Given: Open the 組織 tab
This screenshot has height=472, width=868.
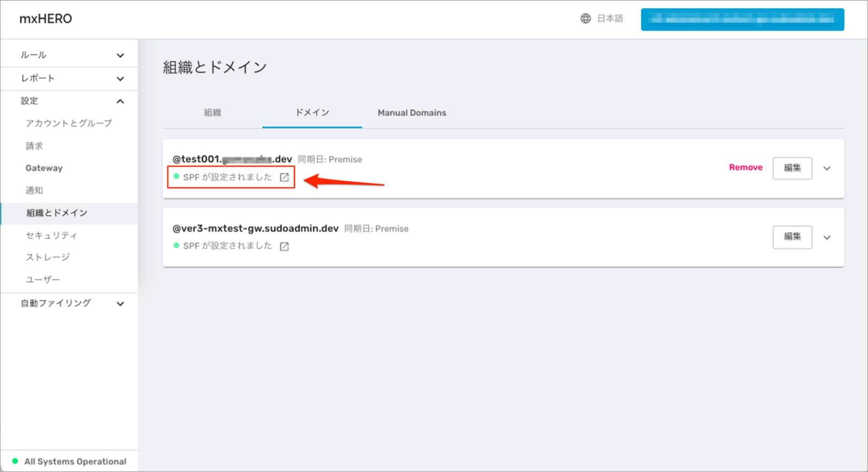Looking at the screenshot, I should point(213,113).
